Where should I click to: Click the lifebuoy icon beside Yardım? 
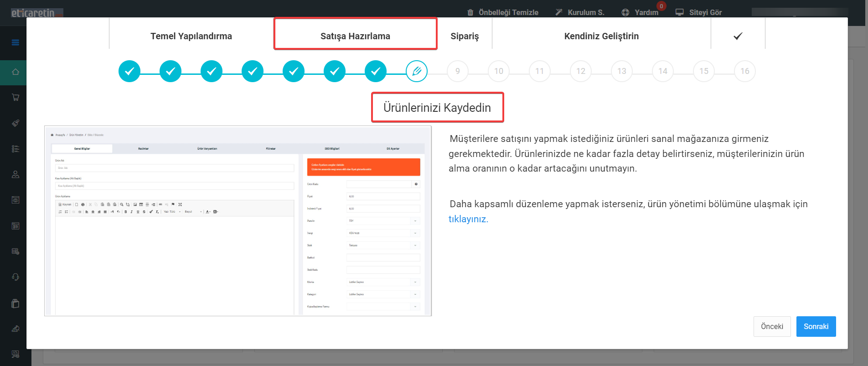click(x=625, y=12)
